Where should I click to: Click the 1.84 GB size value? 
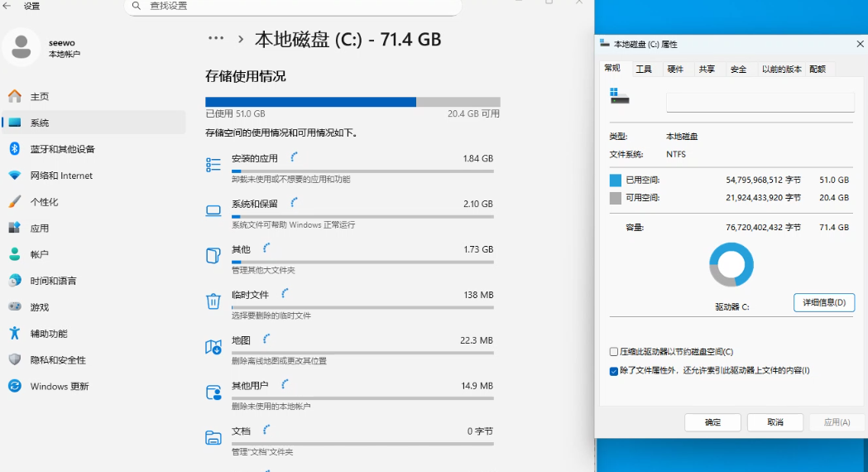click(x=477, y=158)
